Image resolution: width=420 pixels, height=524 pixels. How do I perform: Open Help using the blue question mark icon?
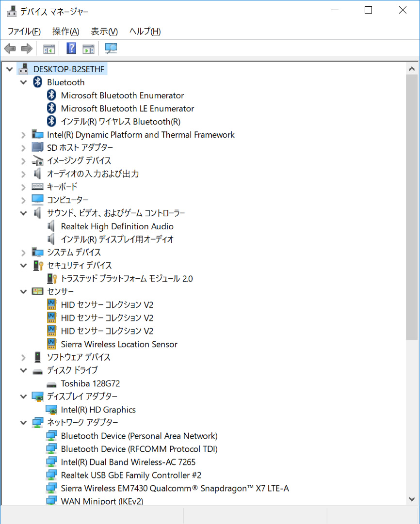click(71, 48)
